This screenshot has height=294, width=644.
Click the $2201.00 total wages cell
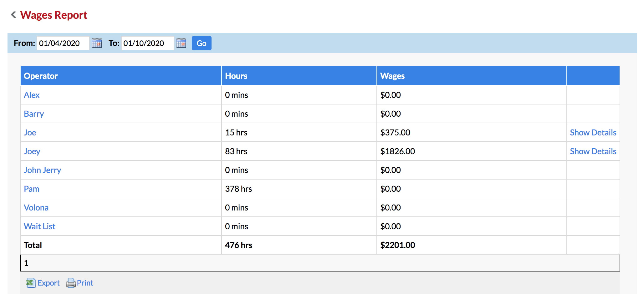click(x=472, y=245)
